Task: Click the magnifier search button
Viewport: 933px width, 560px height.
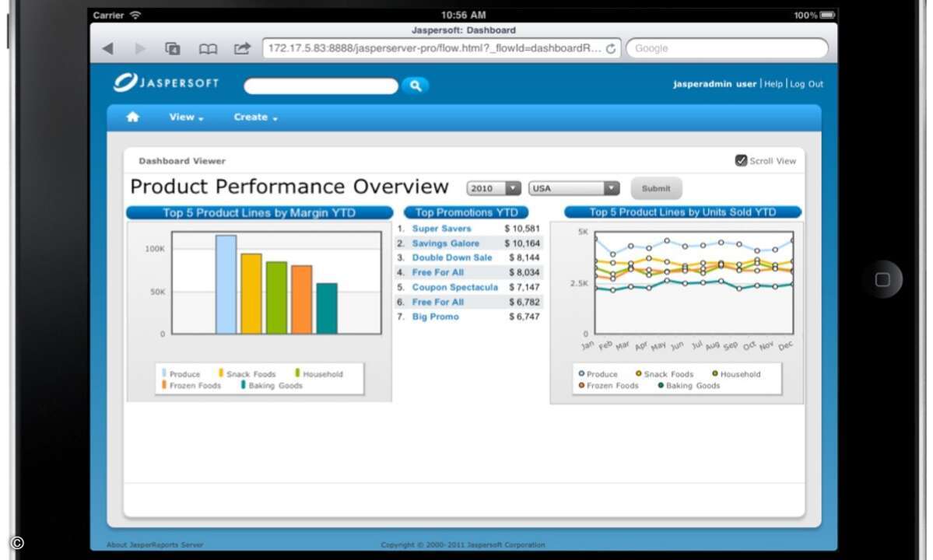Action: click(416, 86)
